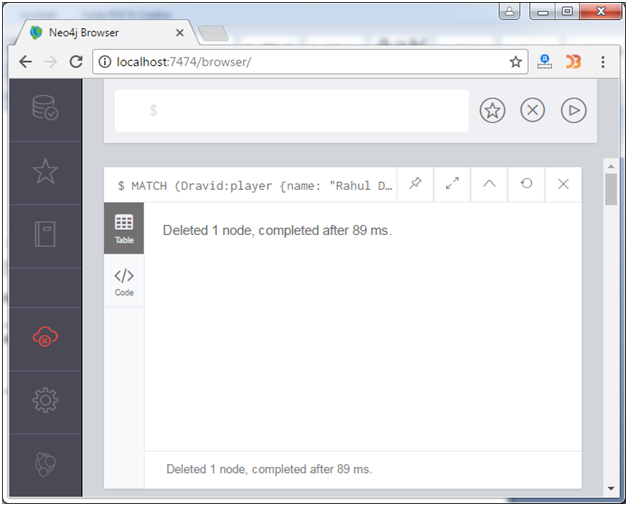The width and height of the screenshot is (628, 506).
Task: Open the Chrome three-dot menu
Action: (603, 62)
